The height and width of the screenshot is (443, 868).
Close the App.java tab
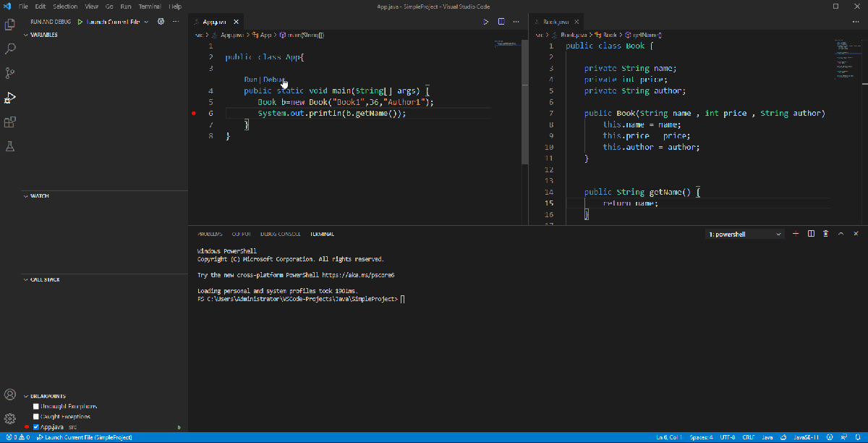[x=236, y=22]
